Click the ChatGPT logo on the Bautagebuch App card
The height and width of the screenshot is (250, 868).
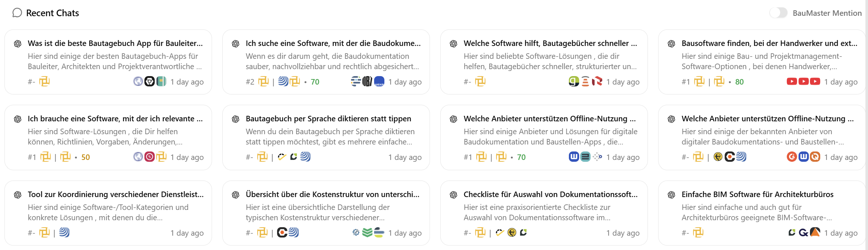(17, 43)
